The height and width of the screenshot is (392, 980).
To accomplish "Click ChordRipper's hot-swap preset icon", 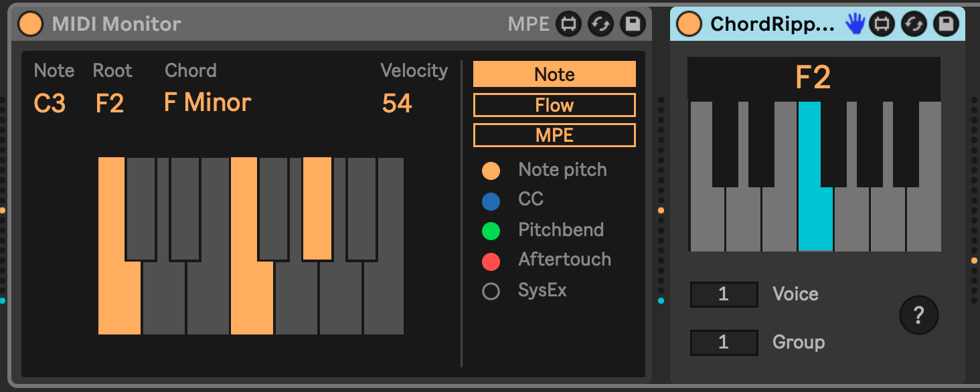I will pyautogui.click(x=914, y=24).
